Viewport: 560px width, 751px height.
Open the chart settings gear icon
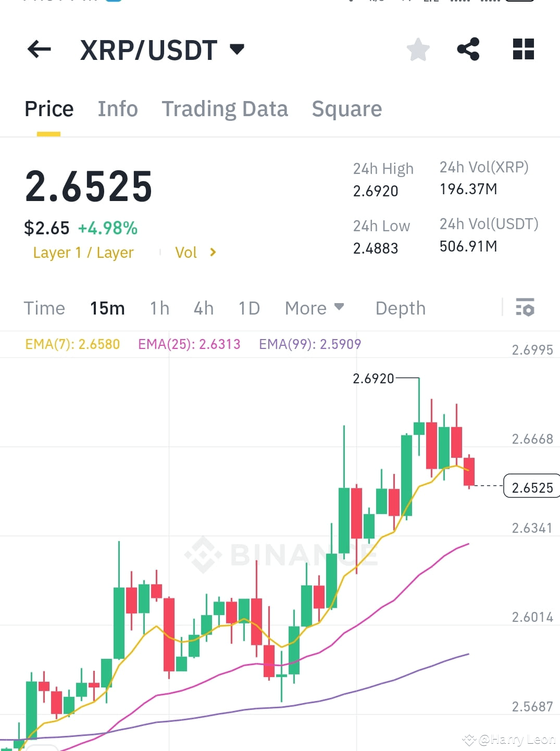(x=526, y=308)
